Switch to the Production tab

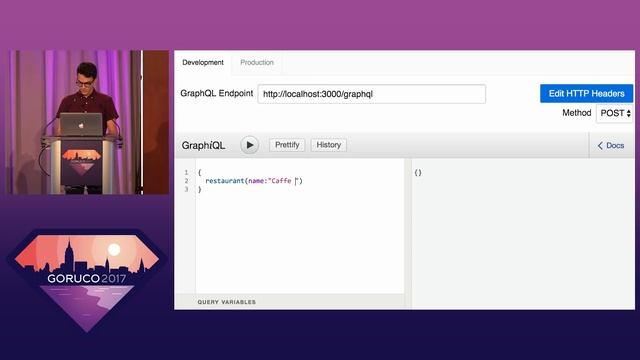tap(257, 62)
